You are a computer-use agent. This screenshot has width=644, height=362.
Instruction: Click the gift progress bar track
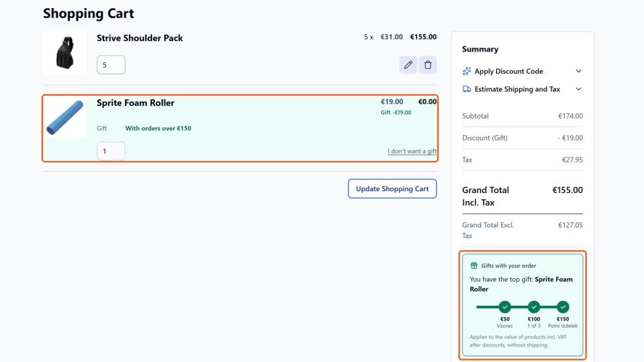pyautogui.click(x=522, y=307)
